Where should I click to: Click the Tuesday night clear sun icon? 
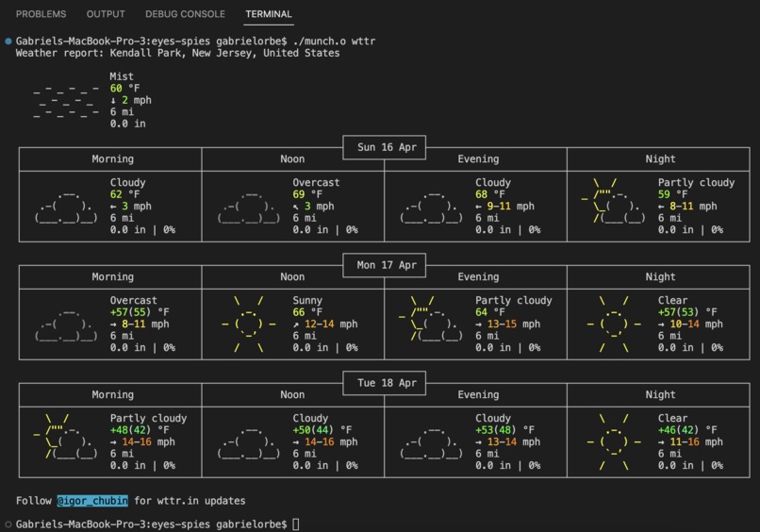point(614,442)
